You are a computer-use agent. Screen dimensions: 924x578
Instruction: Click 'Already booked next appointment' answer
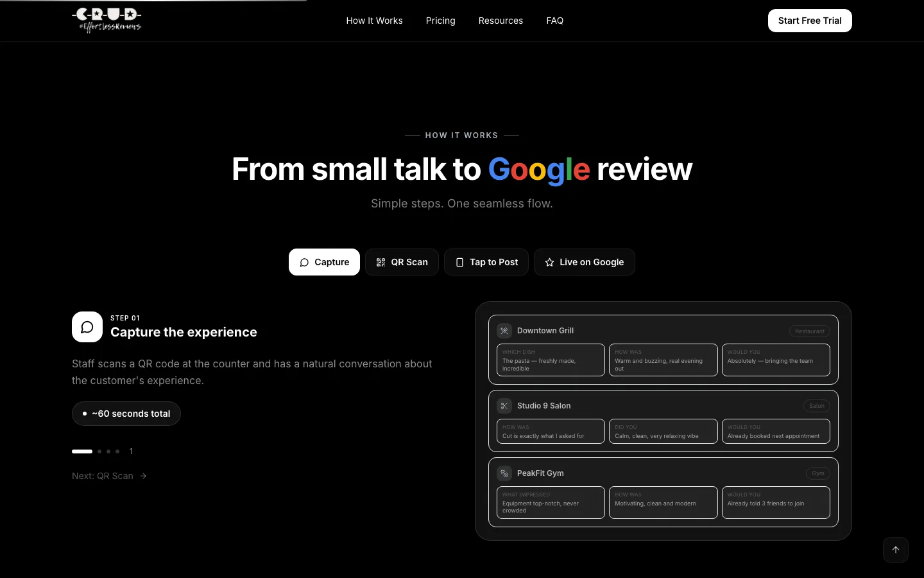776,432
